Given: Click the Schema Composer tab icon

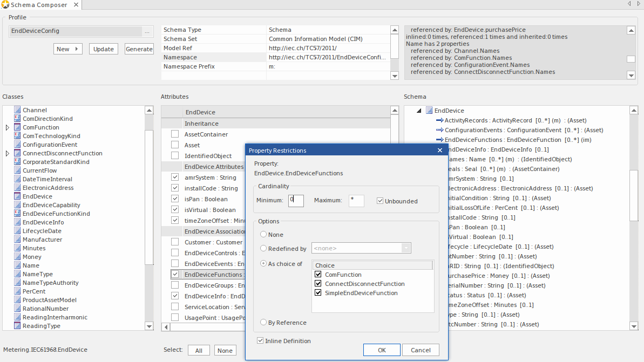Looking at the screenshot, I should point(5,5).
